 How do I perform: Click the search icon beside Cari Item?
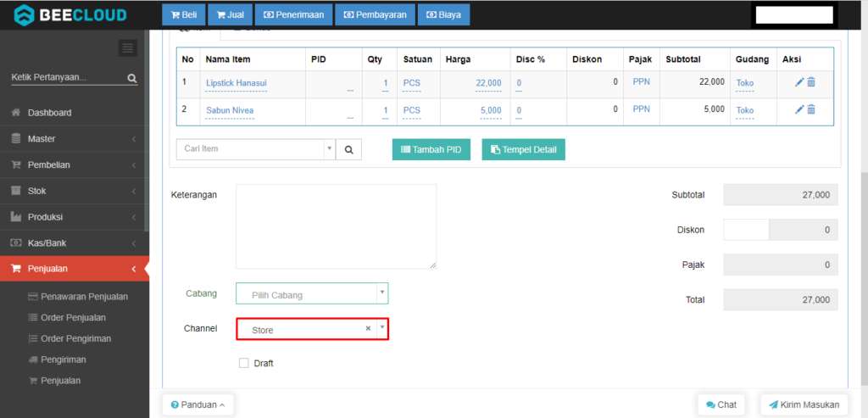point(348,149)
